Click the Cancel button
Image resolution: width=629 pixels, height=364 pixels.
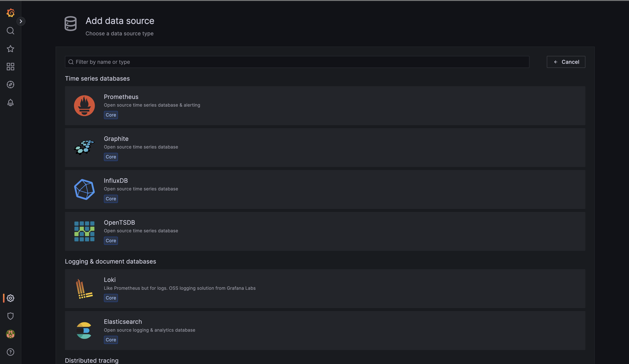tap(566, 62)
